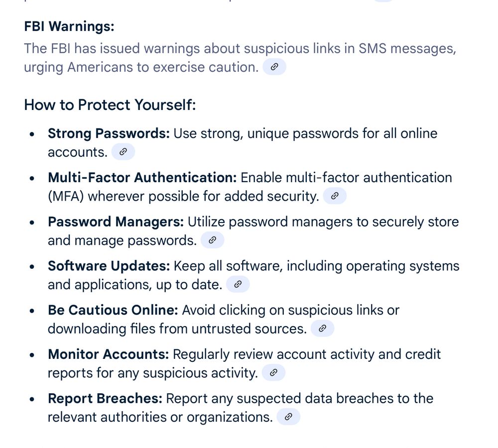The height and width of the screenshot is (448, 498).
Task: Open the citation link for Report Breaches
Action: click(288, 417)
